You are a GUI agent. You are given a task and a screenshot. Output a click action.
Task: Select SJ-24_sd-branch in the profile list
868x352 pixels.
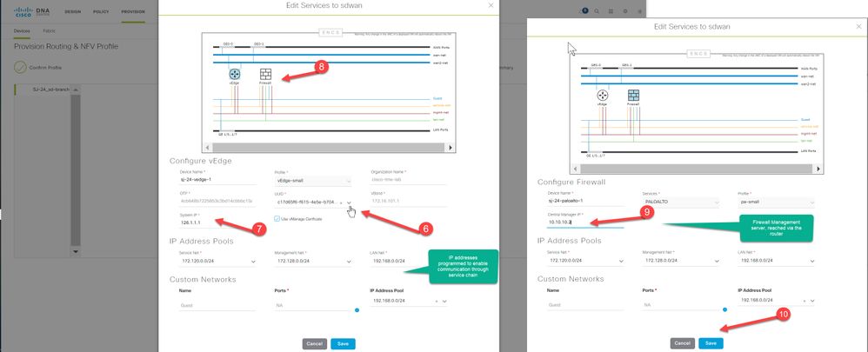(x=51, y=90)
